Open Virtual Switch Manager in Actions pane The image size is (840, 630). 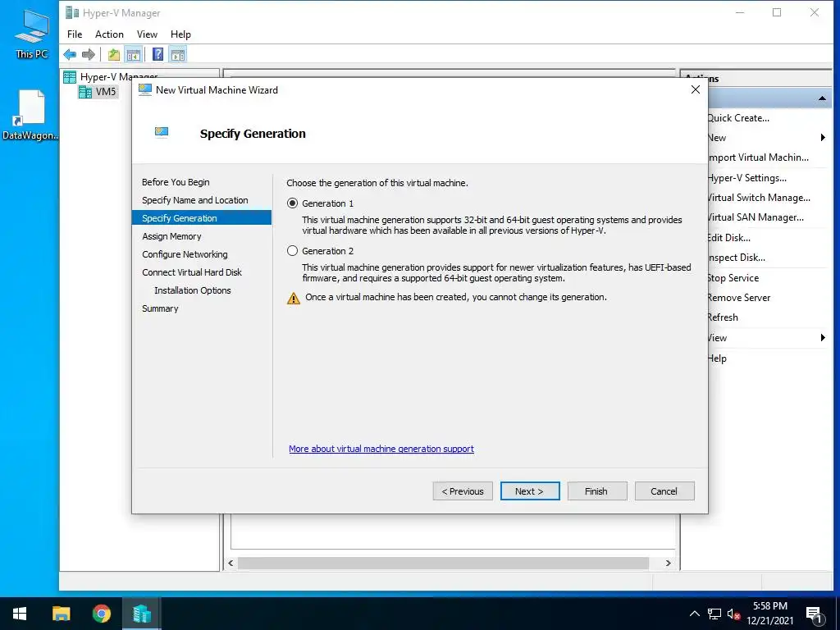tap(759, 198)
